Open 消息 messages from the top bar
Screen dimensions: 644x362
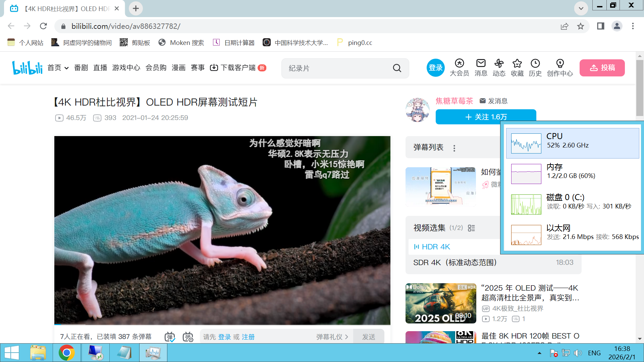click(481, 67)
